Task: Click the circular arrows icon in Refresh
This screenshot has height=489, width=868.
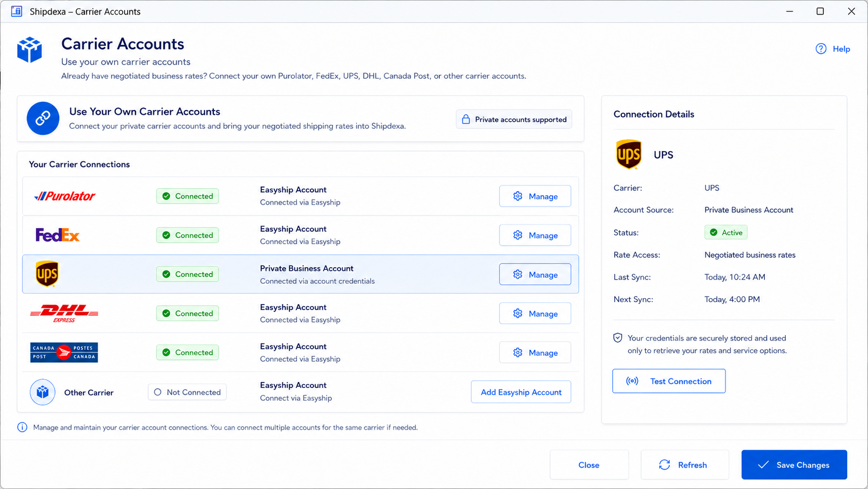Action: (664, 465)
